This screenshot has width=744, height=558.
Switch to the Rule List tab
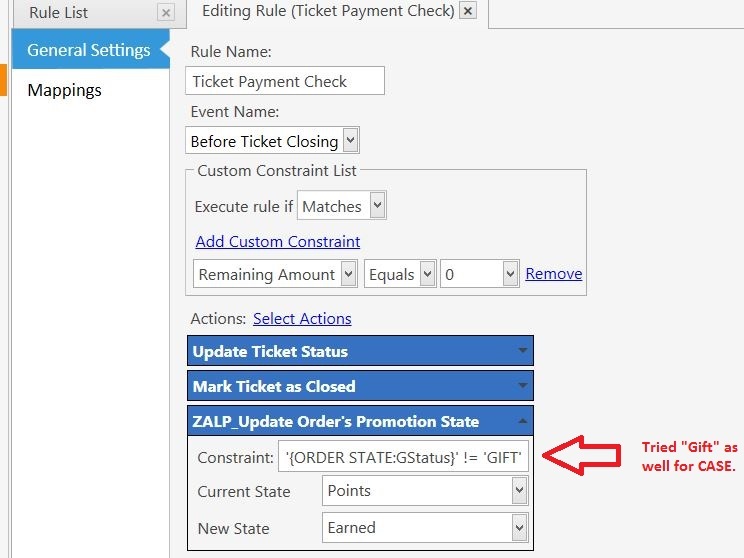point(59,13)
